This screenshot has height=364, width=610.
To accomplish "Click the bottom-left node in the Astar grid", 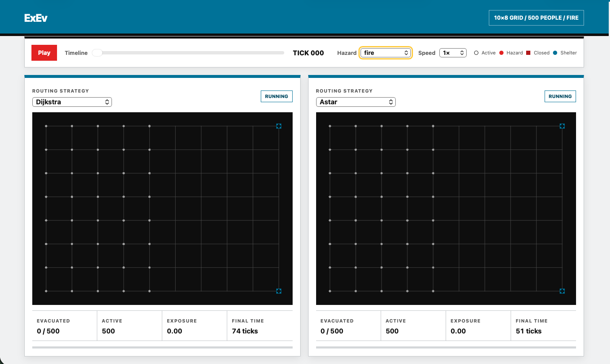I will point(330,291).
